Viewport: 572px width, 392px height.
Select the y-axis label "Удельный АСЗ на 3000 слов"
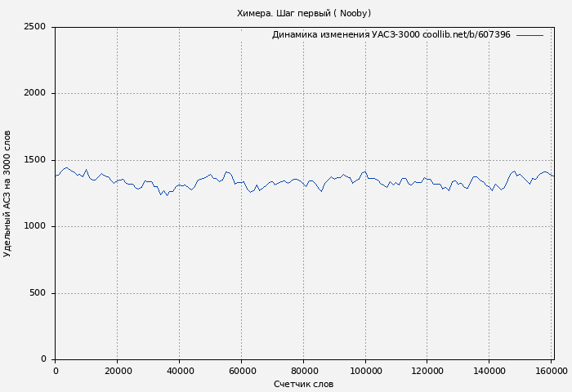click(7, 194)
